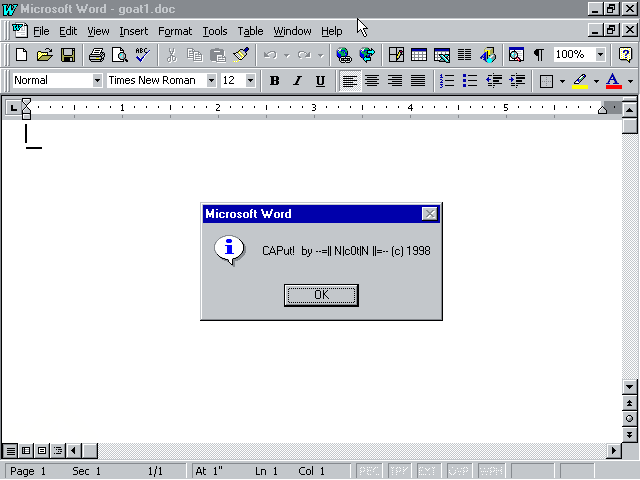Switch to Page Layout view
This screenshot has width=640, height=480.
tap(42, 451)
